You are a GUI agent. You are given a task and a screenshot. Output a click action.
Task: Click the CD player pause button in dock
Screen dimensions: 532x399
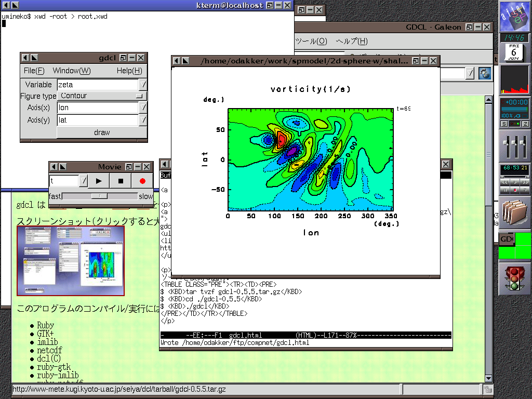tap(505, 190)
